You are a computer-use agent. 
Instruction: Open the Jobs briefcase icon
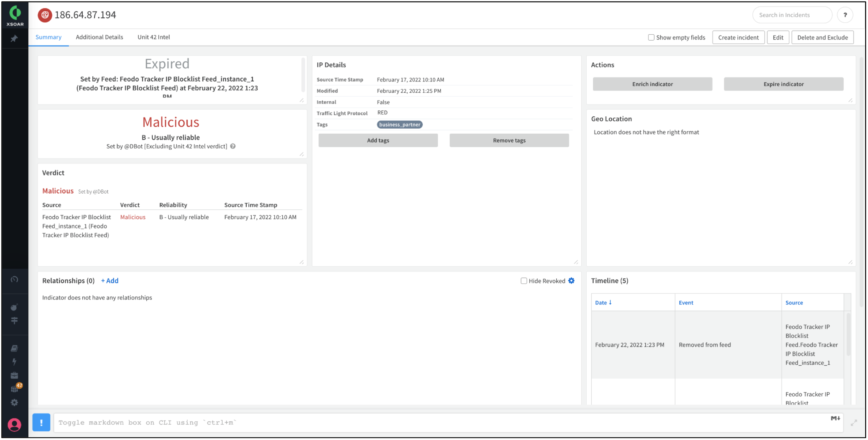(x=14, y=376)
